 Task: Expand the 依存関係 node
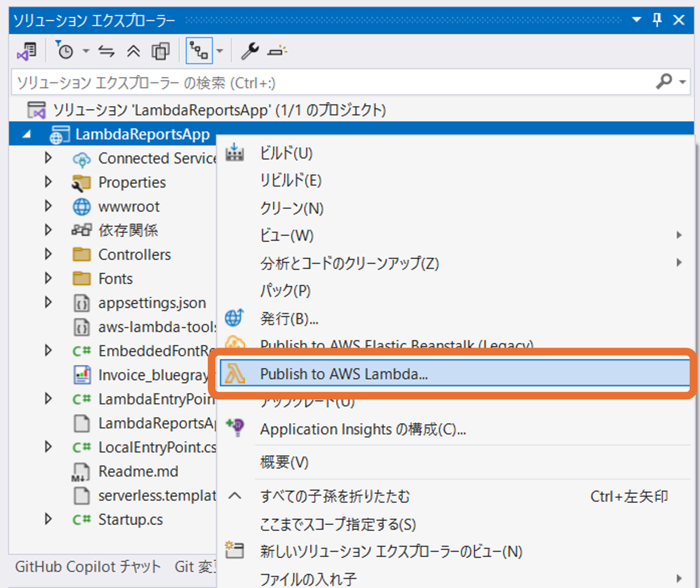click(48, 230)
